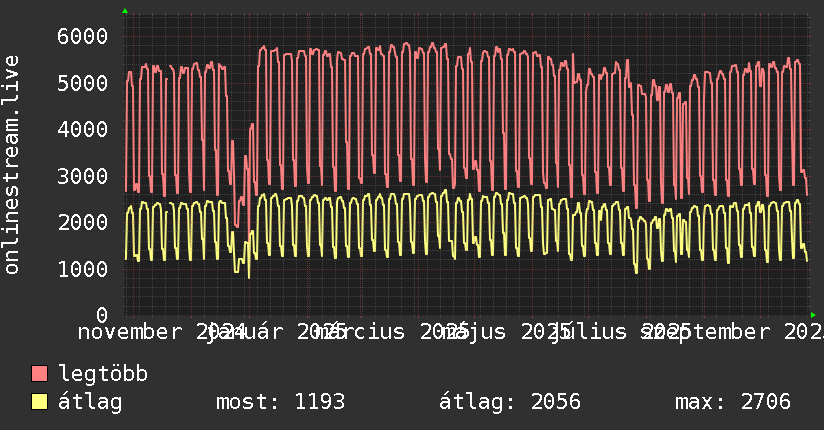Image resolution: width=824 pixels, height=430 pixels.
Task: Click the 0 y-axis label
Action: tap(102, 315)
